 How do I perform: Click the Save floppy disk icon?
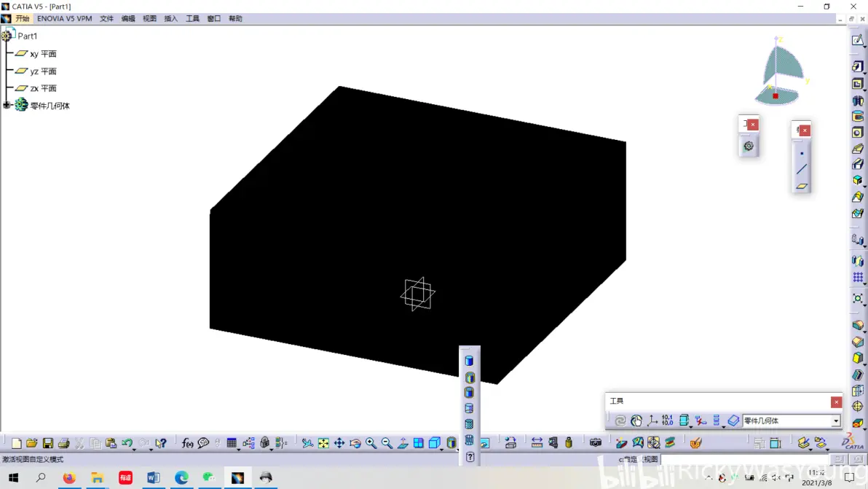[47, 443]
